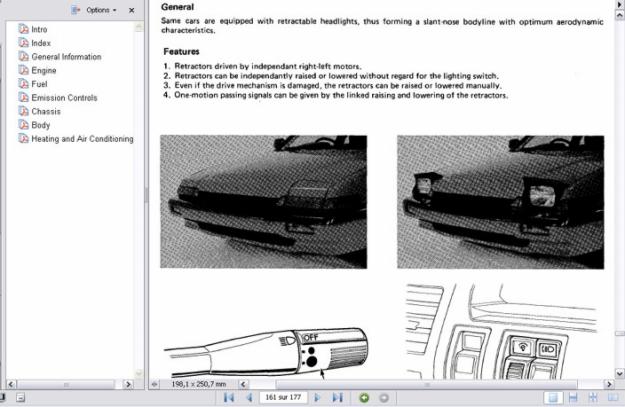Click the page number field showing 161 sur 177
625x407 pixels.
click(x=283, y=397)
